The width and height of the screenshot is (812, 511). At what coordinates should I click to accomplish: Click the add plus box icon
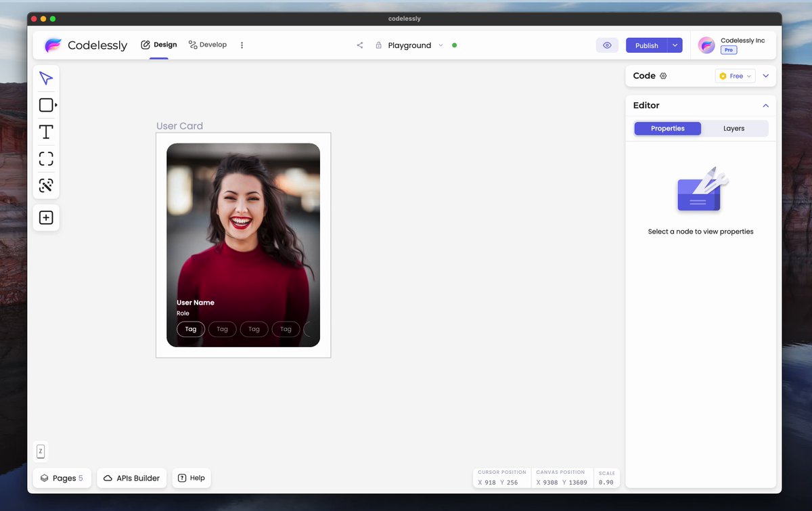[46, 218]
